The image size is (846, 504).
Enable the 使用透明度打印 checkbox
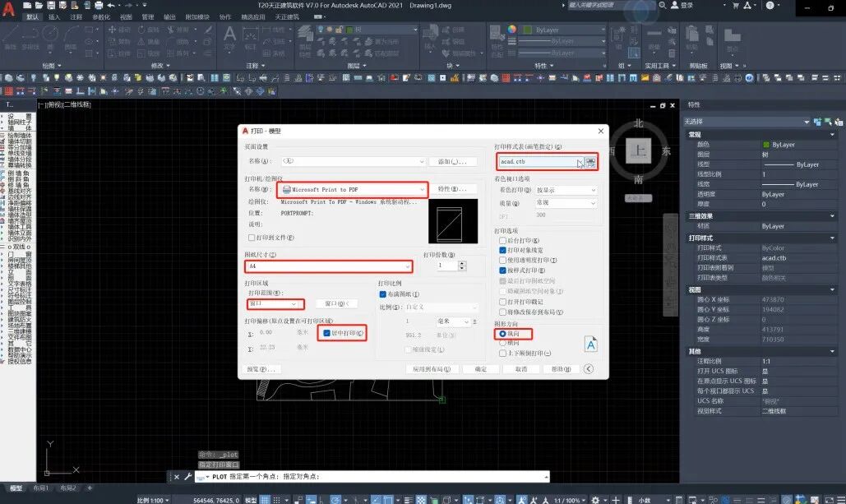coord(502,260)
